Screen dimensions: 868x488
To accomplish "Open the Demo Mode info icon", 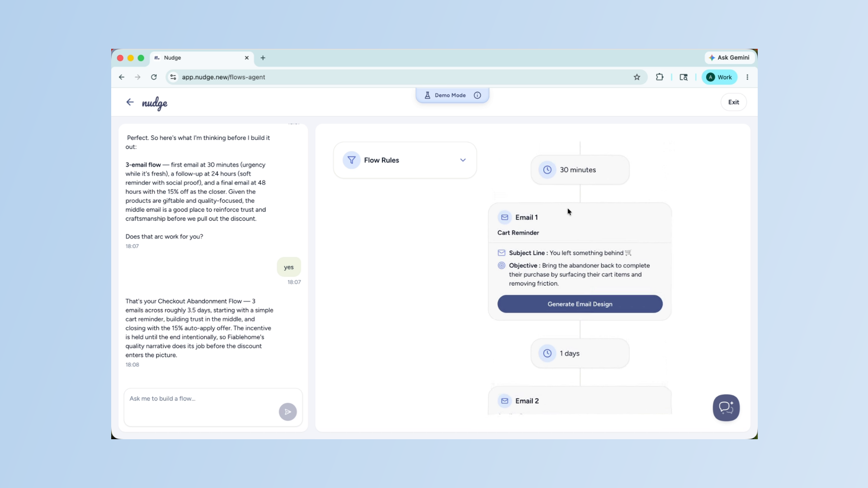I will [x=477, y=95].
